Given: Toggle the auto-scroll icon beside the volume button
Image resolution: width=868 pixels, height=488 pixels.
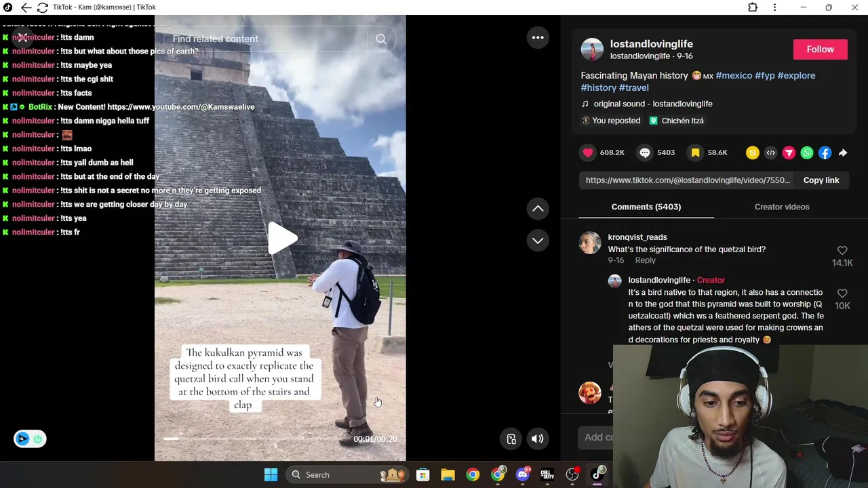Looking at the screenshot, I should 511,439.
